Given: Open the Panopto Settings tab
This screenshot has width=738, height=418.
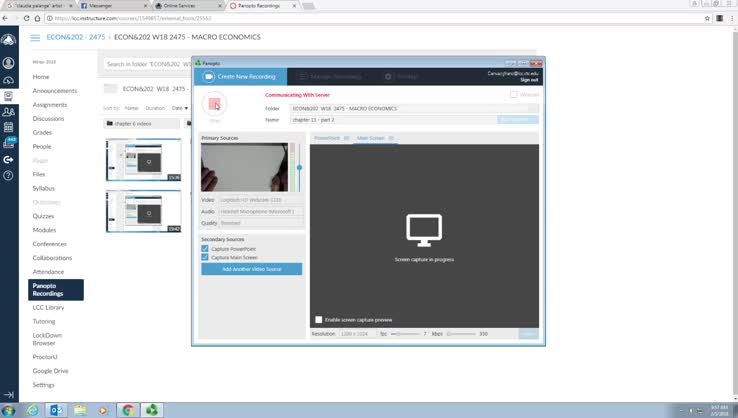Looking at the screenshot, I should (401, 76).
